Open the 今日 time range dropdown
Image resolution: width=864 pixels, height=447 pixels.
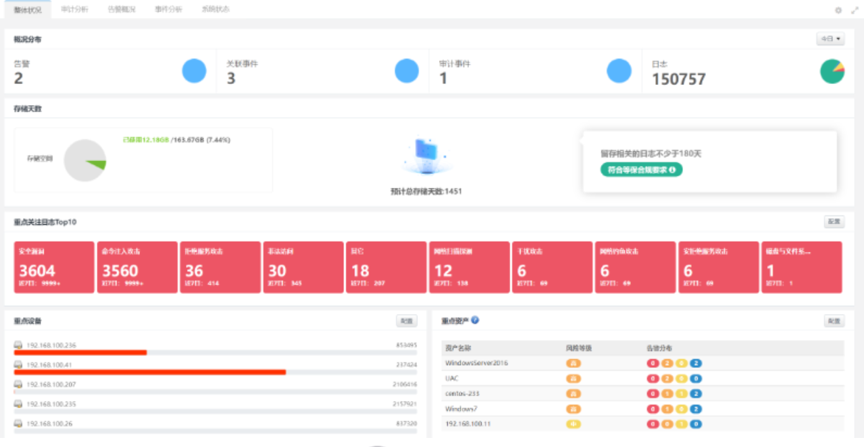[x=831, y=39]
